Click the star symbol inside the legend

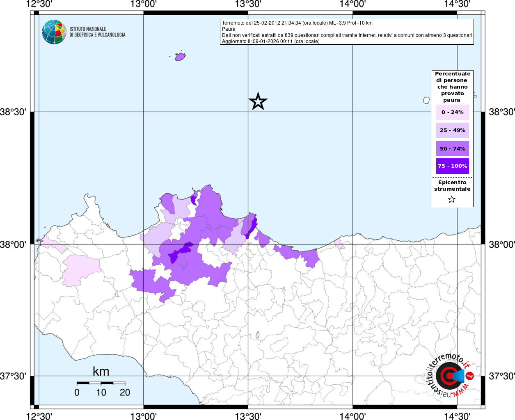point(452,200)
